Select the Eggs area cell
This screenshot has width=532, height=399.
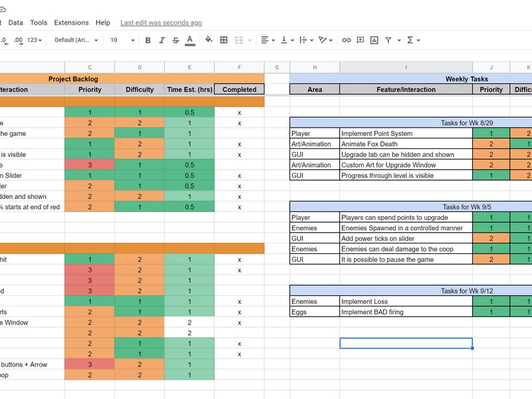pos(315,312)
